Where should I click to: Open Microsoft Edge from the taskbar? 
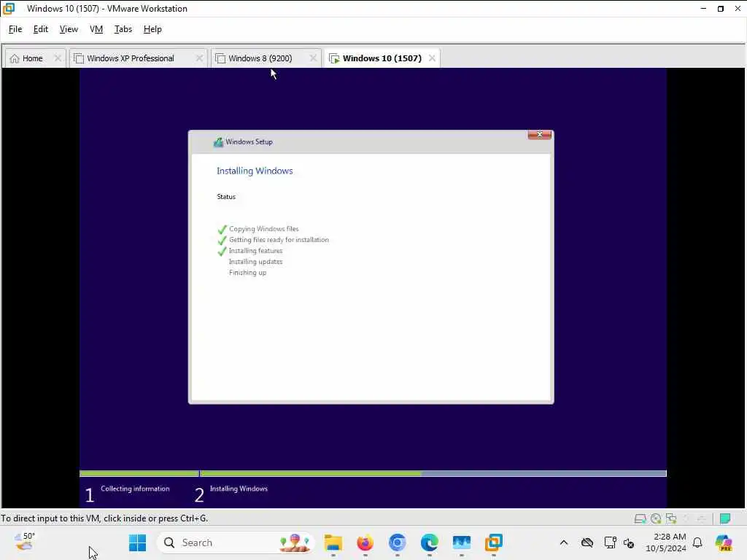[429, 542]
